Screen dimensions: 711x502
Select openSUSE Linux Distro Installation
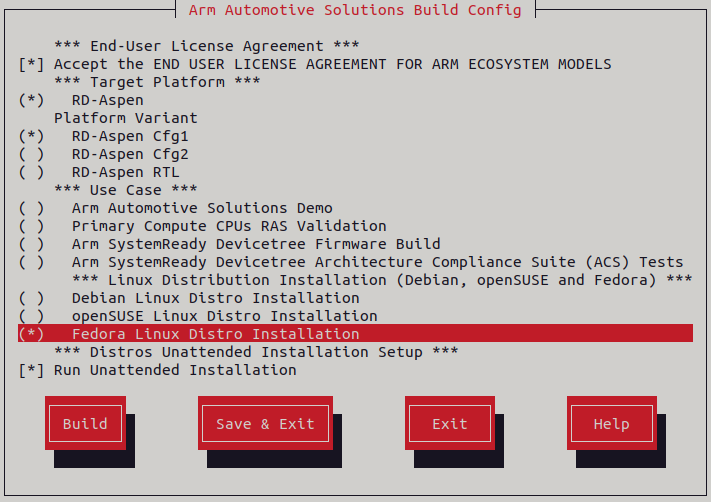31,316
